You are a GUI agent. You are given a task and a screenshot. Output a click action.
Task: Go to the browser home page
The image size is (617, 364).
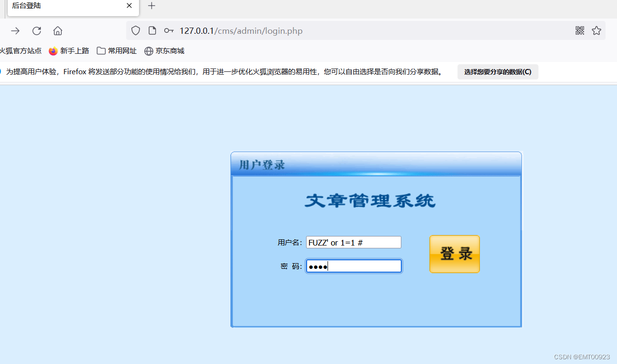coord(58,31)
